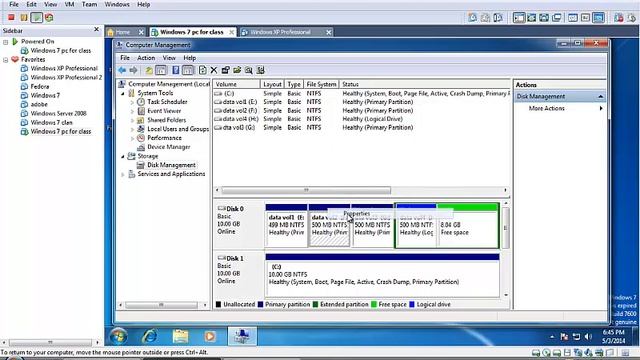Sort by the Layout column header
Viewport: 640px width, 360px height.
tap(272, 84)
